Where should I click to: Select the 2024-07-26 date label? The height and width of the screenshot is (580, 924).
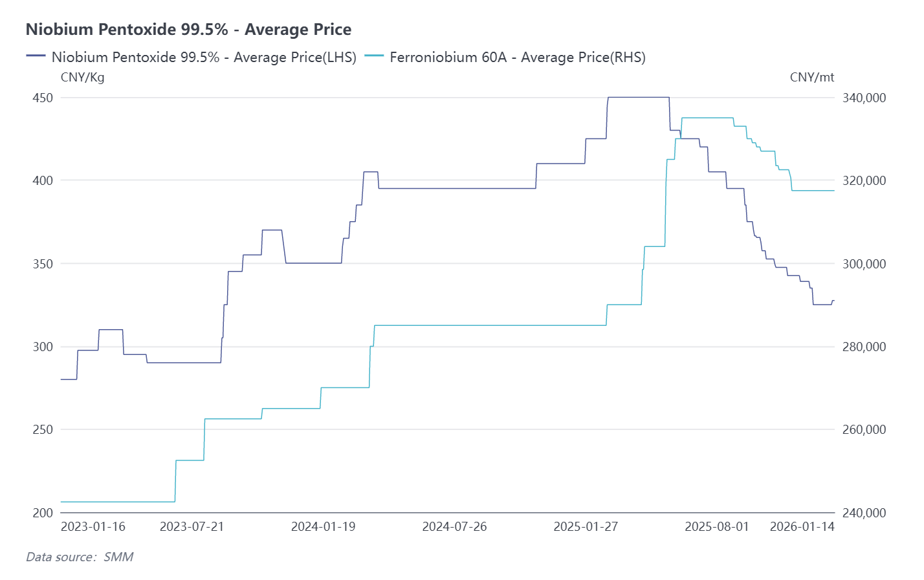454,526
